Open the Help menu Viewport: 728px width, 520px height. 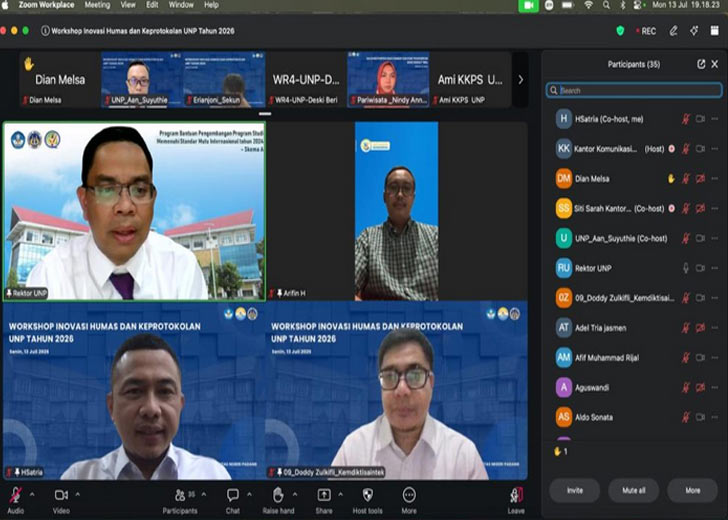click(x=211, y=5)
